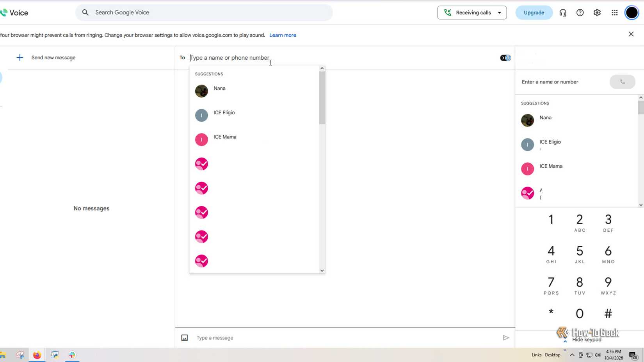Select Nana's avatar in message suggestions
644x362 pixels.
(x=201, y=91)
